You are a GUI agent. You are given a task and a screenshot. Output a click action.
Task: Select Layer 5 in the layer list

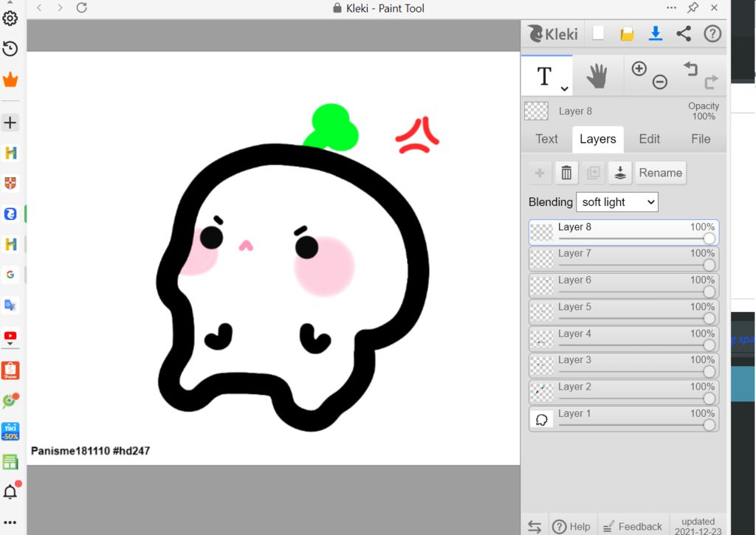(x=623, y=312)
